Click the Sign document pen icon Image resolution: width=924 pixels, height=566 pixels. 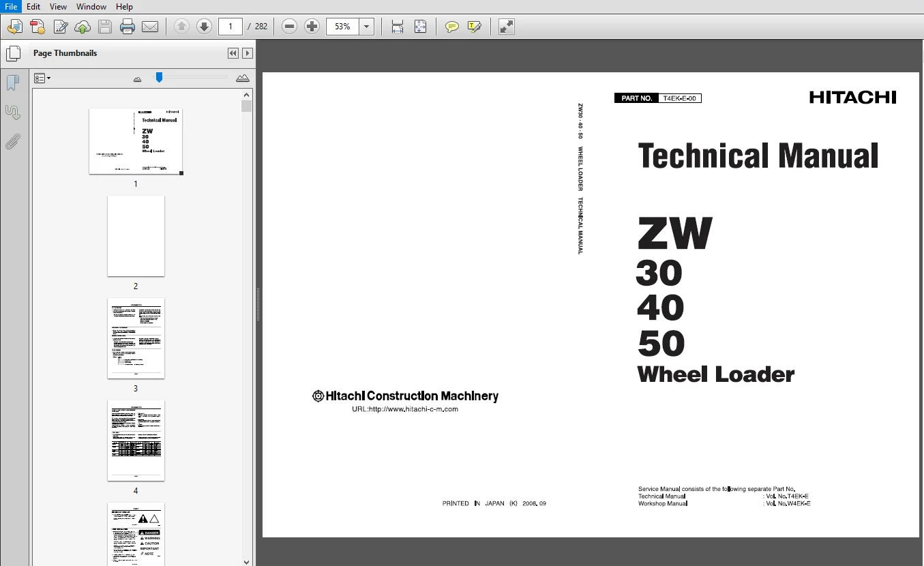tap(60, 27)
